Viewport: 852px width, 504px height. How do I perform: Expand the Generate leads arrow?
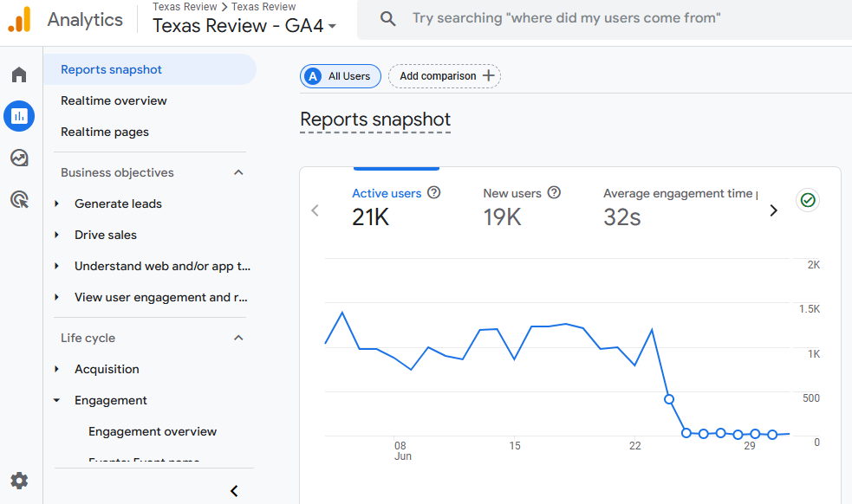click(x=56, y=204)
